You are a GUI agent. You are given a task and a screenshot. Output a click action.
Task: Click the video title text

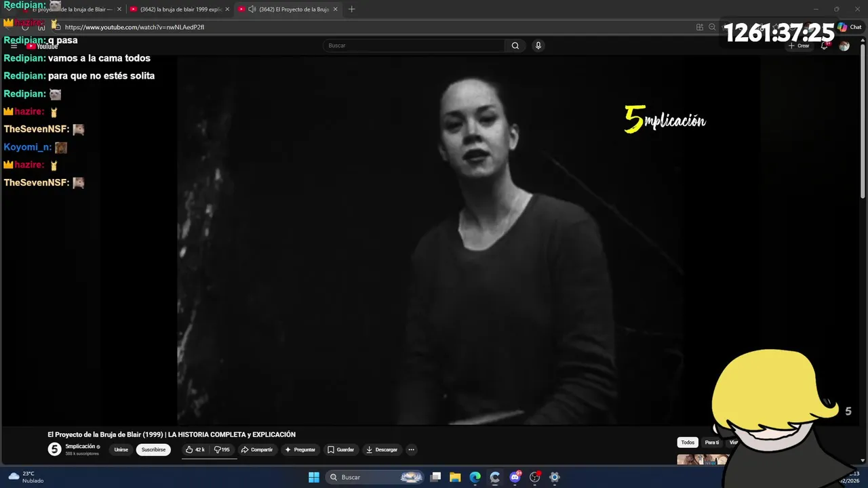(172, 434)
